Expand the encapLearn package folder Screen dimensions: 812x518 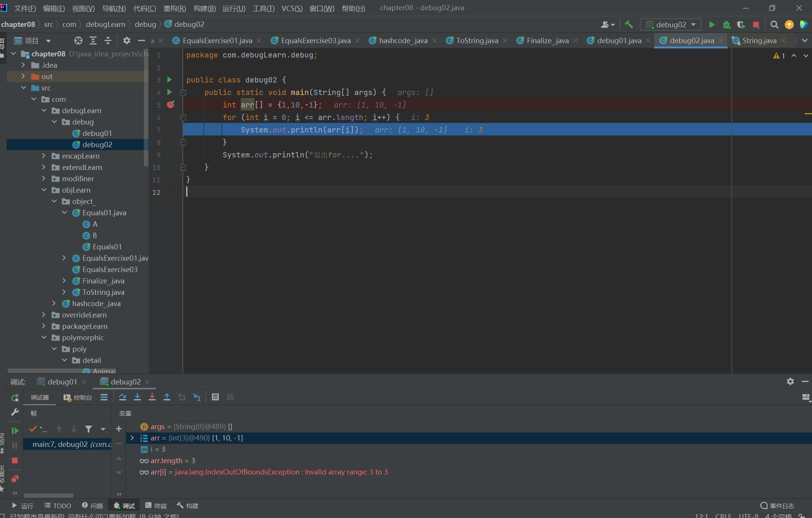pos(44,156)
